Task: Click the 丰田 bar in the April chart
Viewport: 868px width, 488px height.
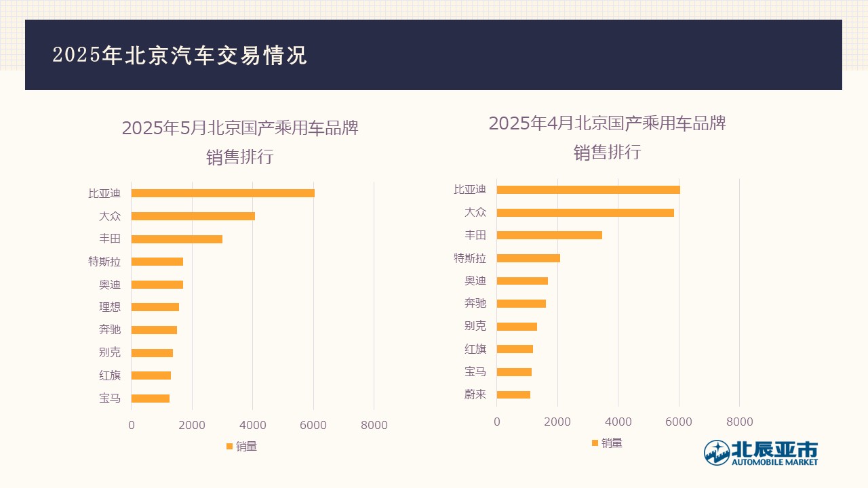Action: pos(549,235)
